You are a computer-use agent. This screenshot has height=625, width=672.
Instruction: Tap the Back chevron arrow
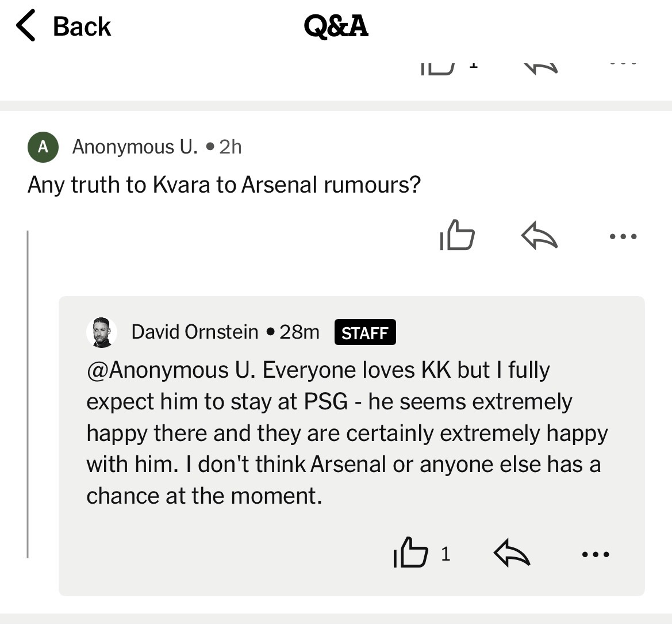pos(26,26)
